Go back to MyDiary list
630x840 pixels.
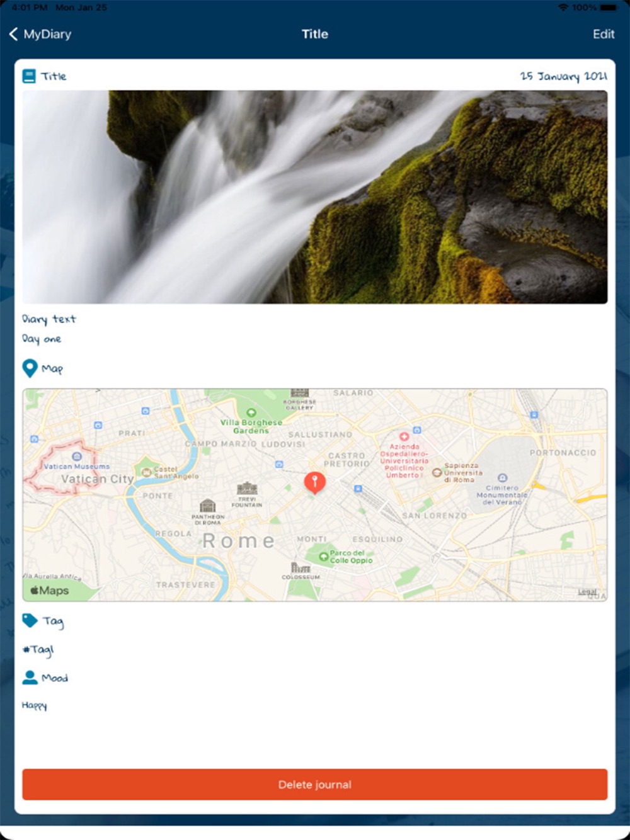click(40, 34)
